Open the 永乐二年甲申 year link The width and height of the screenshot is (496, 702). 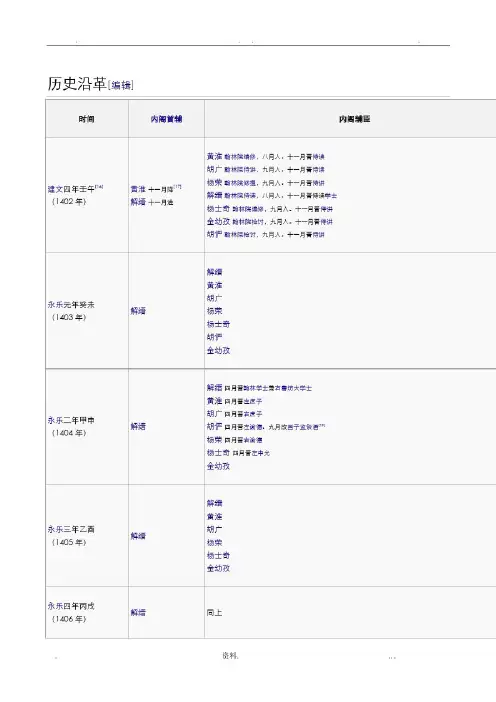coord(71,420)
